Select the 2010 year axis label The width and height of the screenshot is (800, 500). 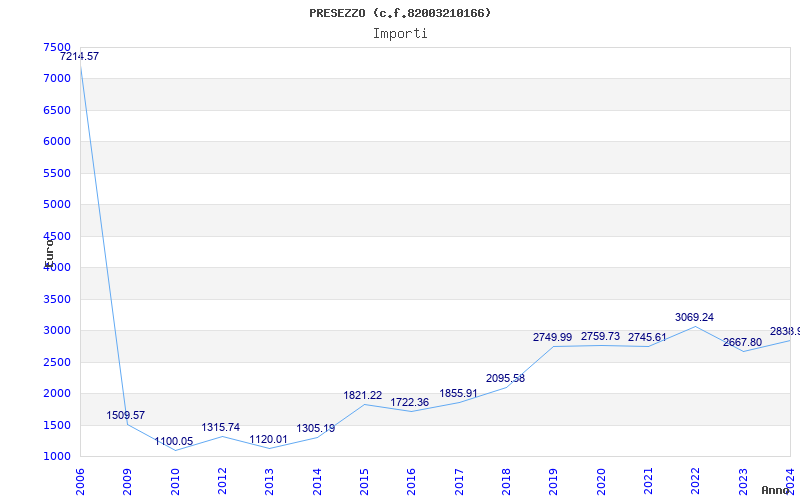coord(175,482)
